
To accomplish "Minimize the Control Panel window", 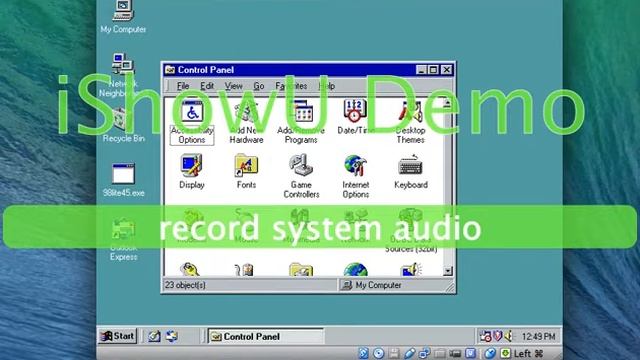I will coord(422,70).
